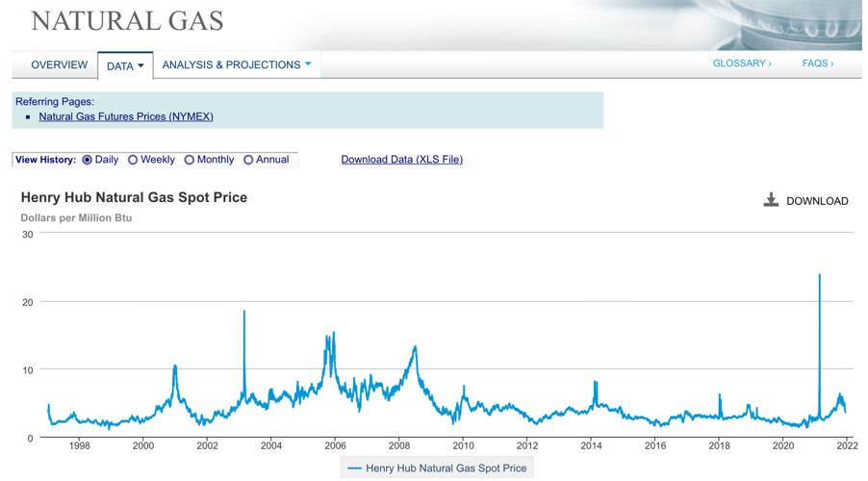The width and height of the screenshot is (868, 481).
Task: Click the 2014 price spike on chart
Action: click(595, 383)
